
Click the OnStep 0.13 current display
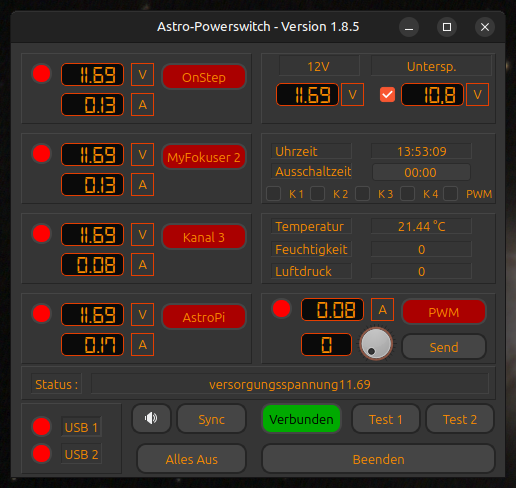(x=92, y=105)
